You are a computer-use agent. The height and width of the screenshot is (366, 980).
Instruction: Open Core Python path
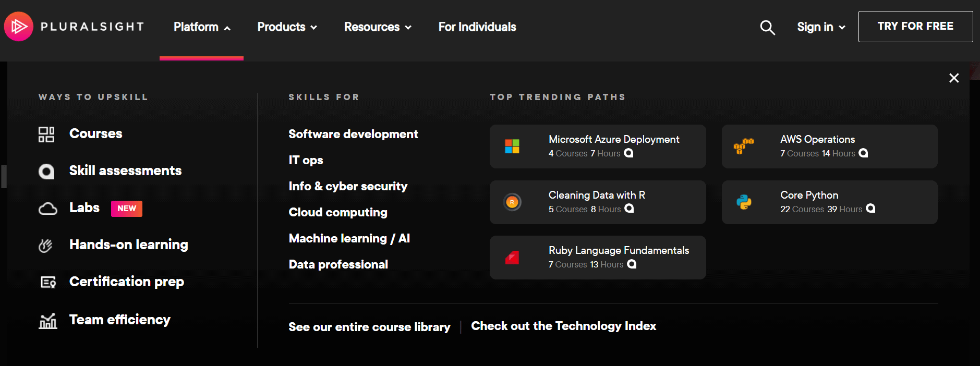pos(829,202)
